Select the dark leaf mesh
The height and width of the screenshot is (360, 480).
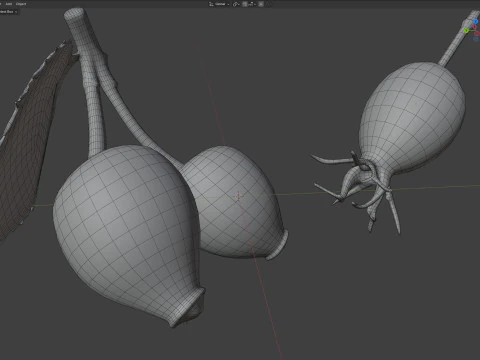[x=27, y=143]
